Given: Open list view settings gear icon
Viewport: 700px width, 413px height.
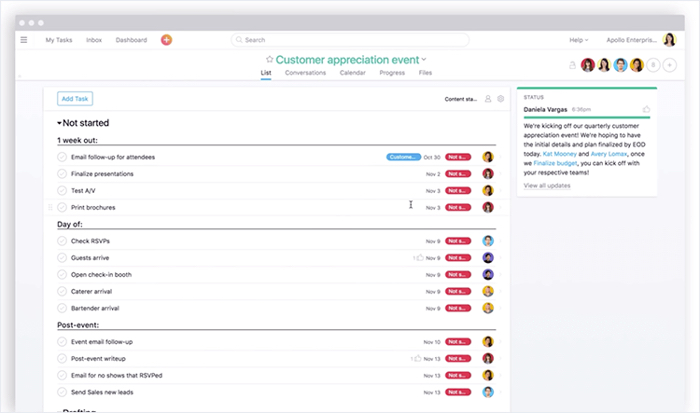Looking at the screenshot, I should pos(500,99).
